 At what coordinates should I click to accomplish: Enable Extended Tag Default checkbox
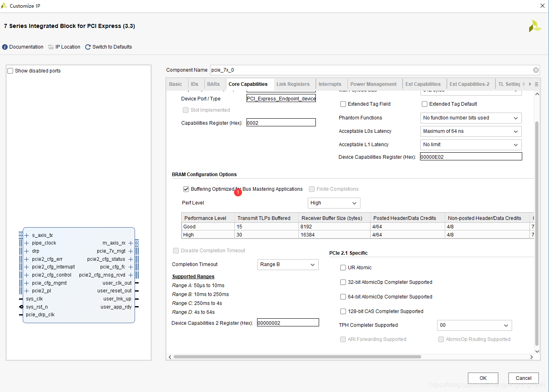tap(425, 104)
